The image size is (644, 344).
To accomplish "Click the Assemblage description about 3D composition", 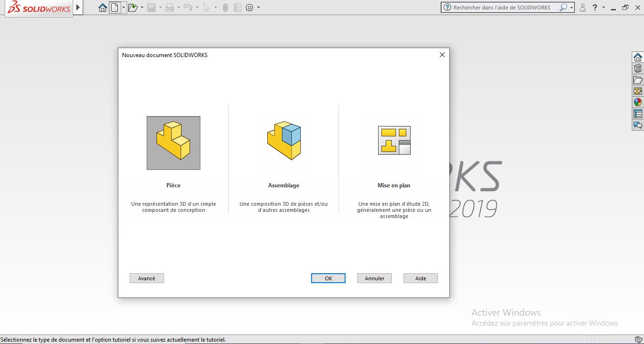I will 284,207.
